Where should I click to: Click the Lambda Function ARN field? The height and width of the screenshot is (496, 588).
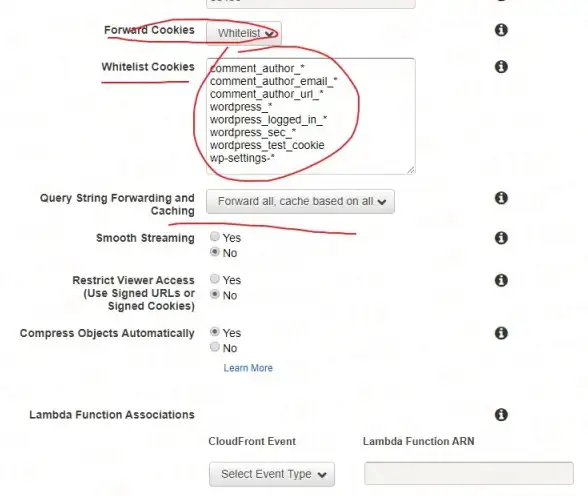(x=469, y=473)
